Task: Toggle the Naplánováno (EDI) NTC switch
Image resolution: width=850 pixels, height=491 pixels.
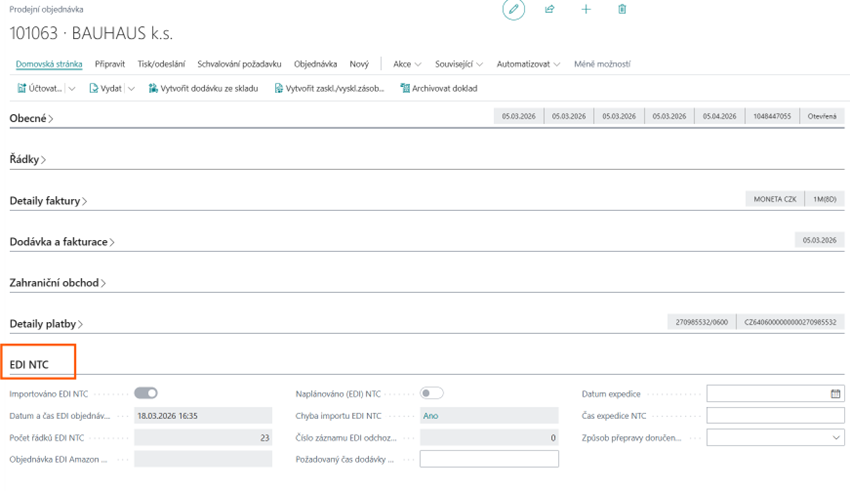Action: point(432,393)
